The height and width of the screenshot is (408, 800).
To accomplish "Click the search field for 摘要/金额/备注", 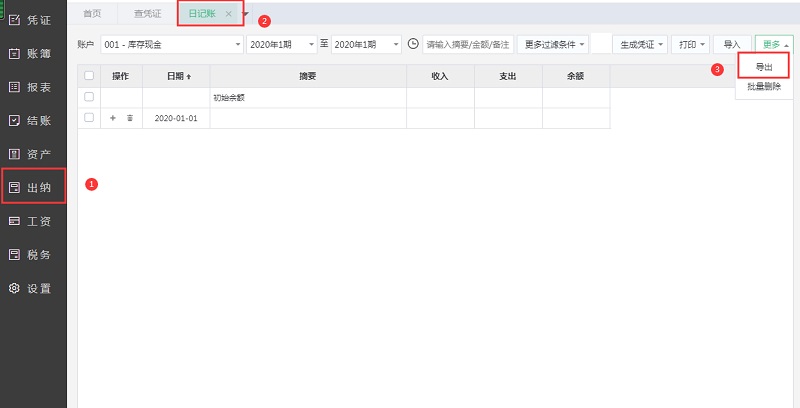I will (467, 45).
